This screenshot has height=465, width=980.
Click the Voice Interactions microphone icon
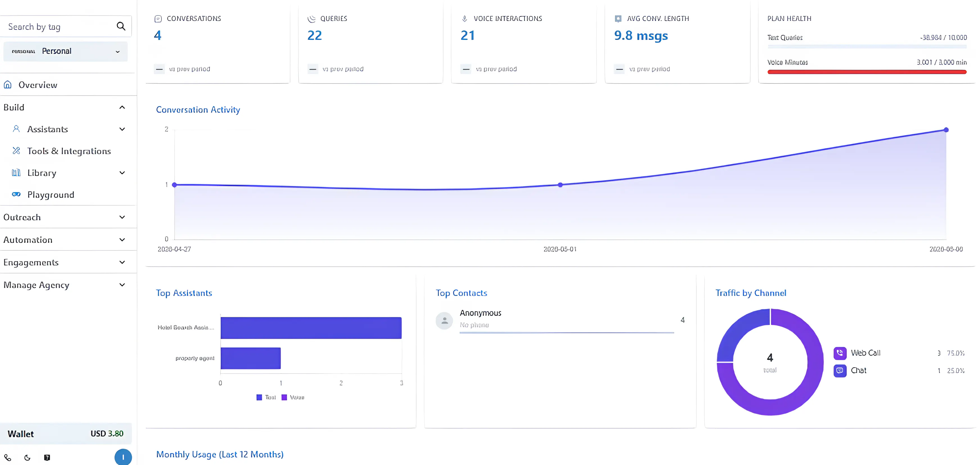465,19
